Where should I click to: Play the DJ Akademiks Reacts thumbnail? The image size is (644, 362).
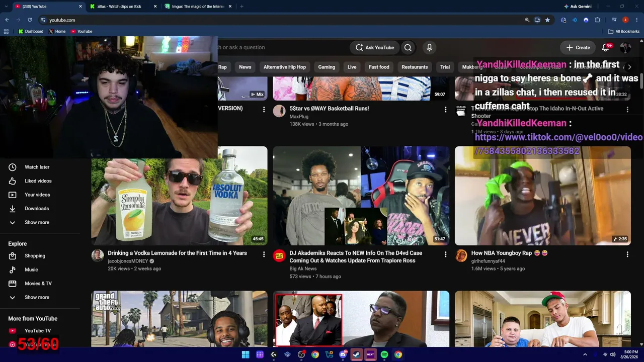[361, 196]
